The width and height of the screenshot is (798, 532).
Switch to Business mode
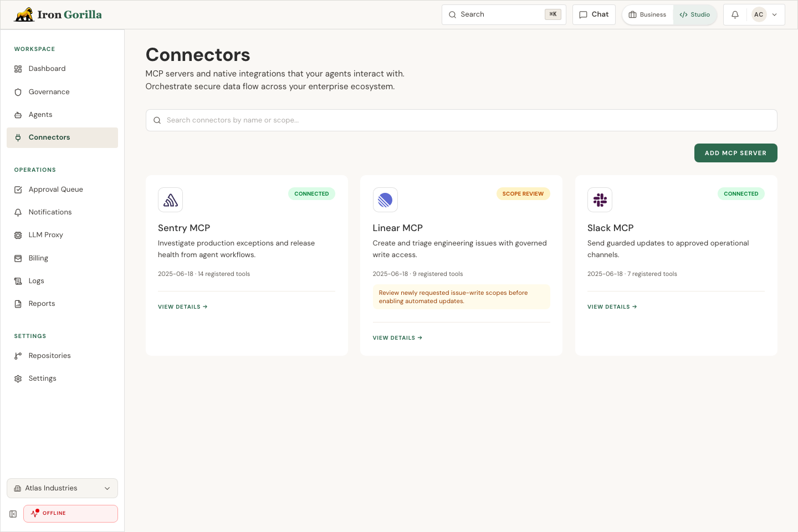click(x=648, y=15)
